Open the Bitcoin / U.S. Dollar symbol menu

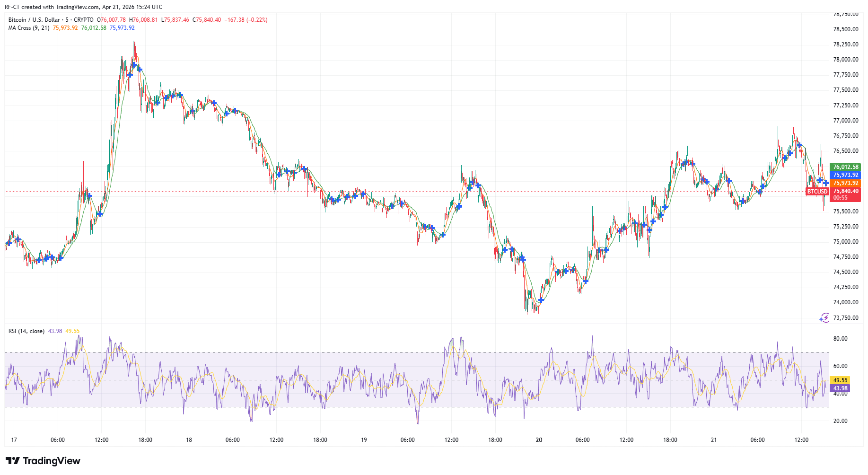[33, 19]
